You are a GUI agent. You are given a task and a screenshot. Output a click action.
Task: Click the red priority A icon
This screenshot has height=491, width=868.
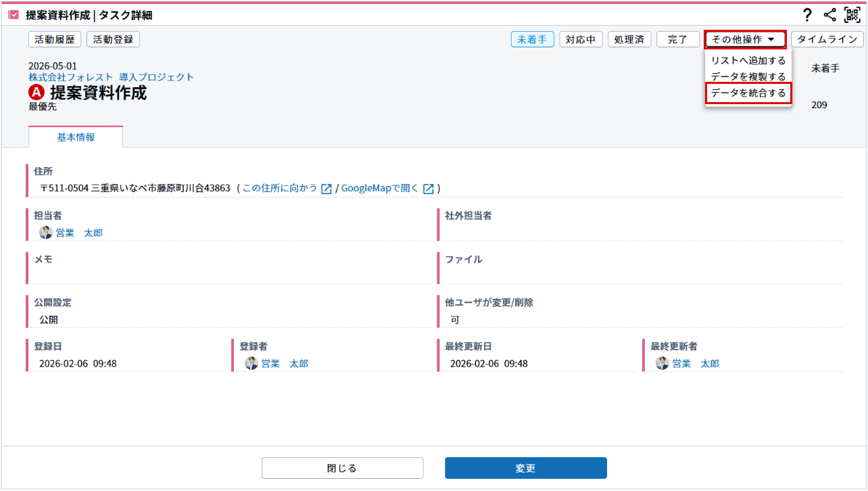[37, 93]
